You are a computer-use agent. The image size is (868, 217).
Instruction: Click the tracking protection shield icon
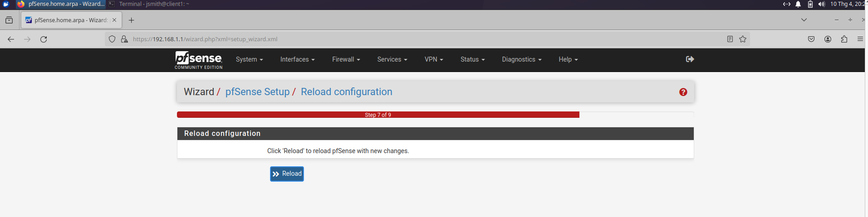112,39
